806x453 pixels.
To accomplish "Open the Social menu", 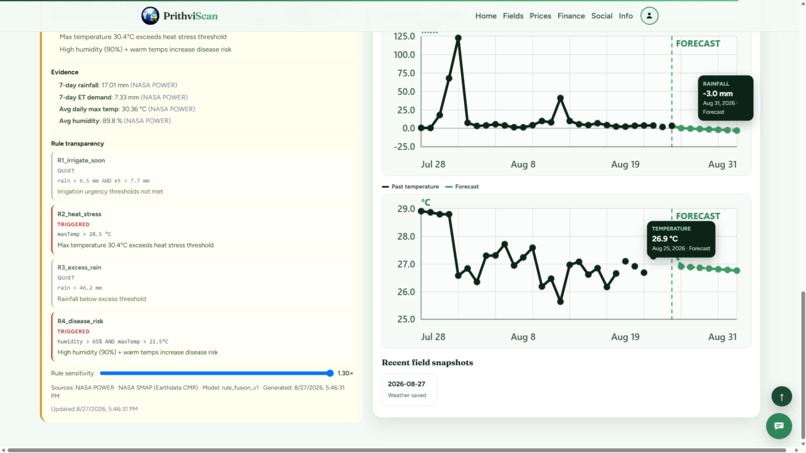I will pos(601,16).
